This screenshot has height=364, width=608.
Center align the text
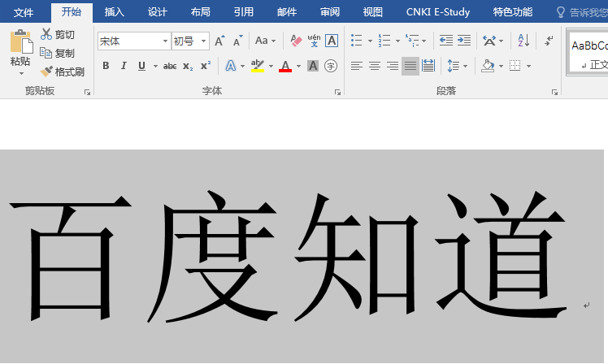coord(374,66)
